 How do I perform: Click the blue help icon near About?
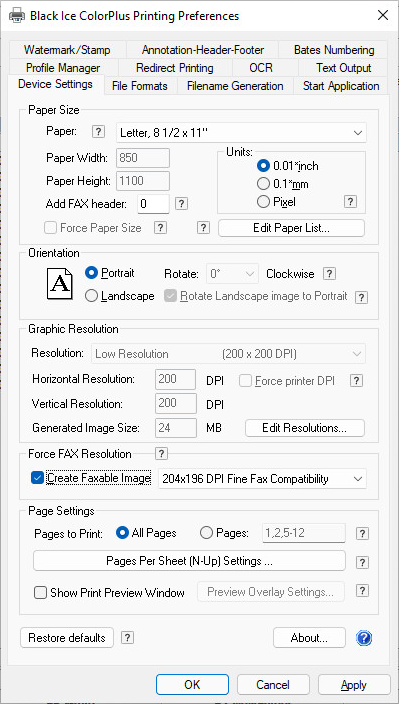(364, 638)
